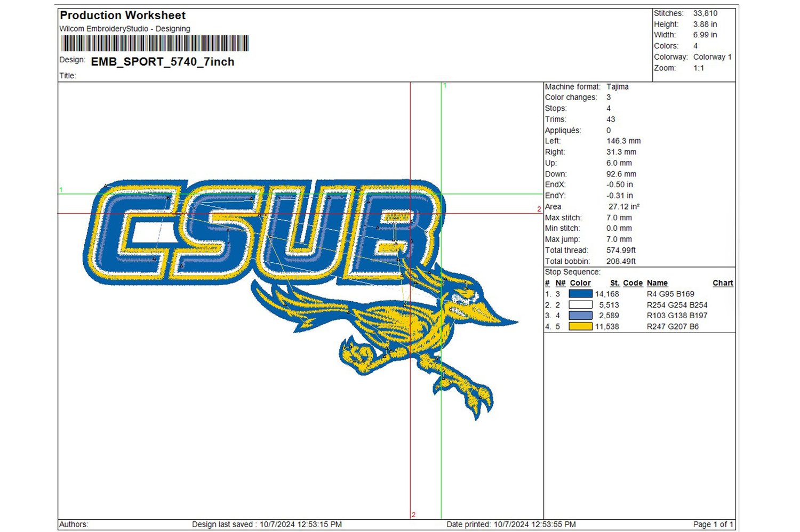The height and width of the screenshot is (532, 800).
Task: Select the "Colorway 1" value
Action: [x=713, y=57]
